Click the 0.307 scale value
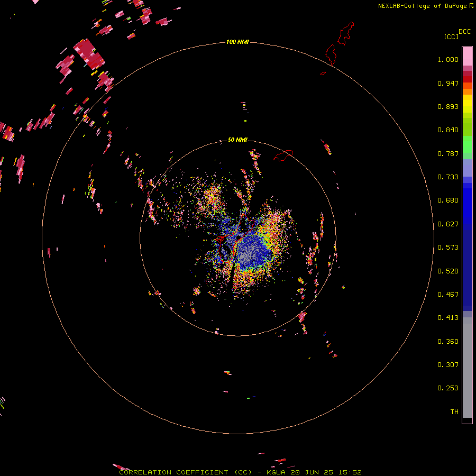 [448, 365]
